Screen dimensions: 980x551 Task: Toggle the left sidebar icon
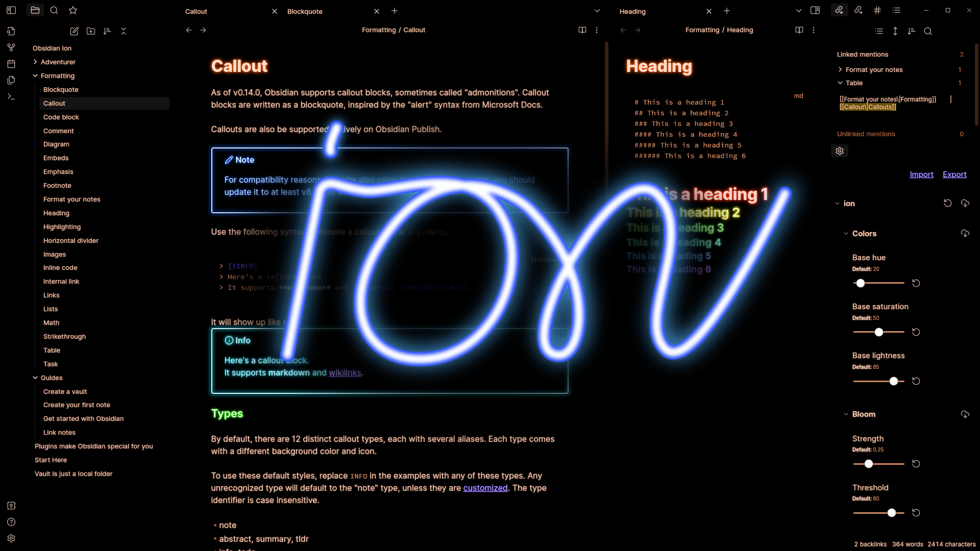(11, 10)
